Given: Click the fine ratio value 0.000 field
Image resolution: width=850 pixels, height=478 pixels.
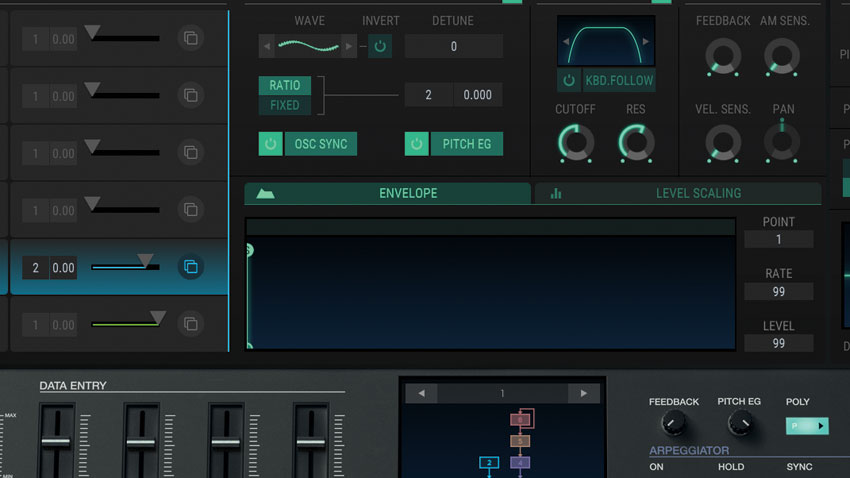Looking at the screenshot, I should [478, 95].
